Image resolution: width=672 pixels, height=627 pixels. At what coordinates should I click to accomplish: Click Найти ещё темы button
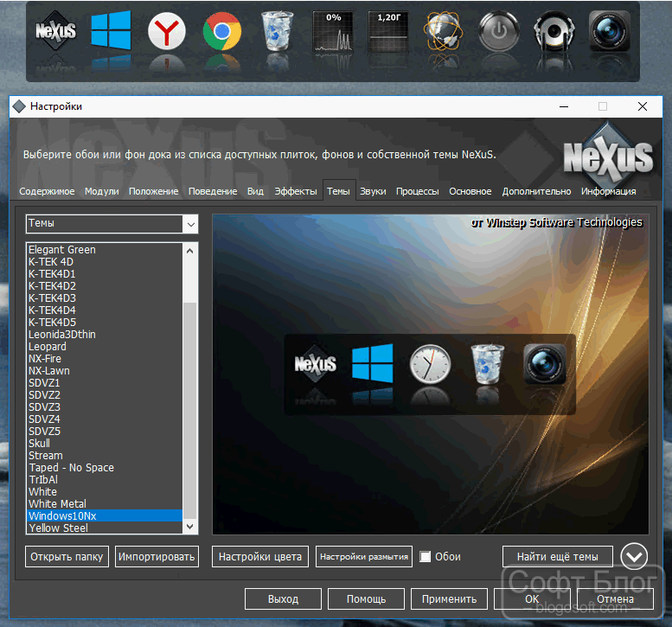[558, 556]
